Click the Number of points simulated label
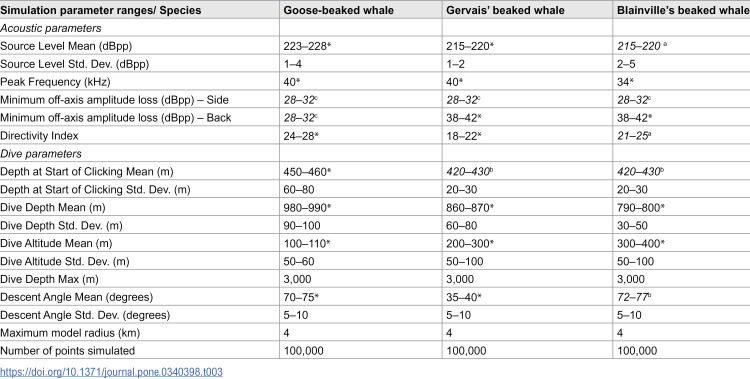The width and height of the screenshot is (750, 379). point(67,350)
